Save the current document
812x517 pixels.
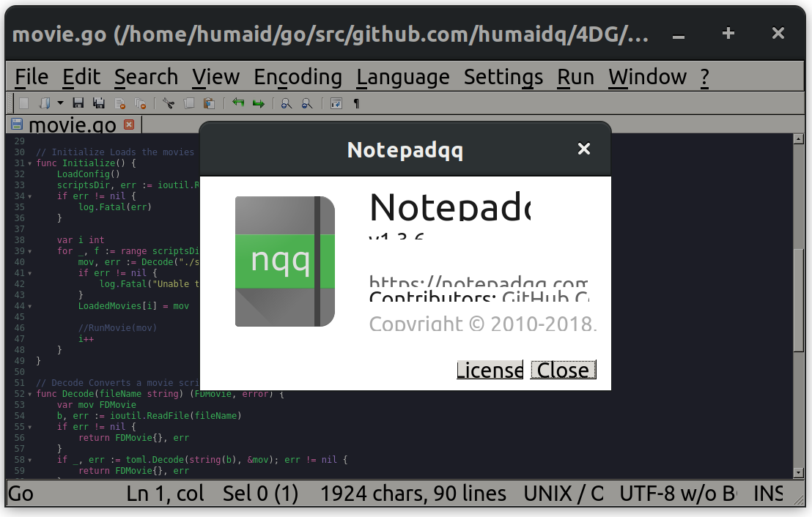[78, 103]
